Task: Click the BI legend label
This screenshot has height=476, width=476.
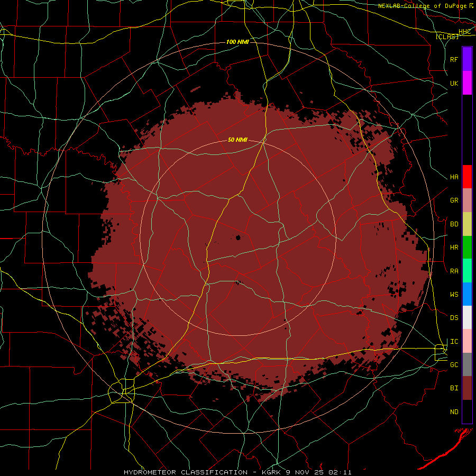Action: (454, 388)
